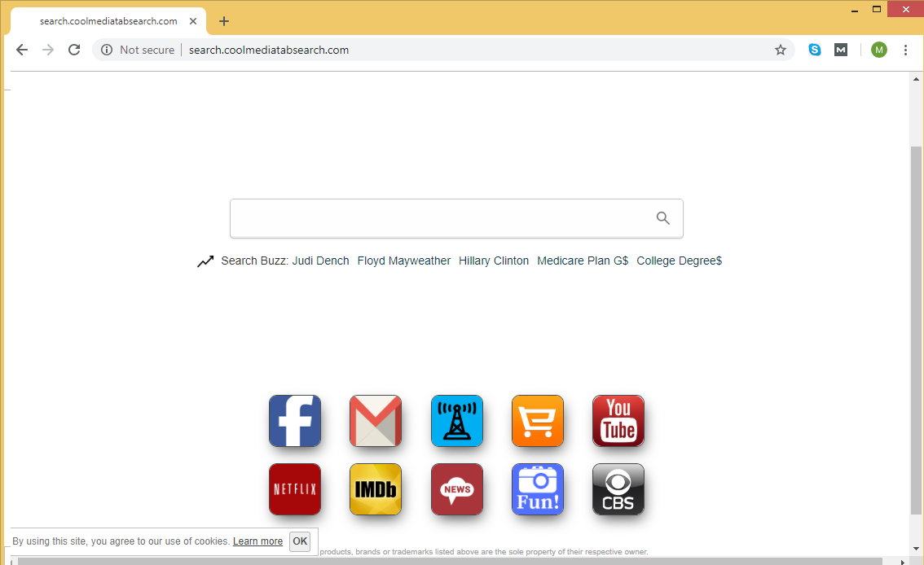The height and width of the screenshot is (565, 924).
Task: View site info via Not secure icon
Action: tap(107, 50)
